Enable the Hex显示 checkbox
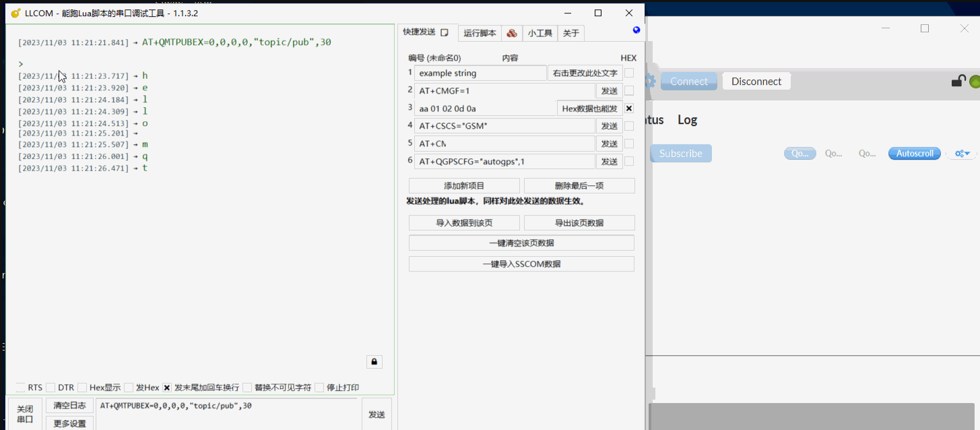Screen dimensions: 980x430 [83, 387]
